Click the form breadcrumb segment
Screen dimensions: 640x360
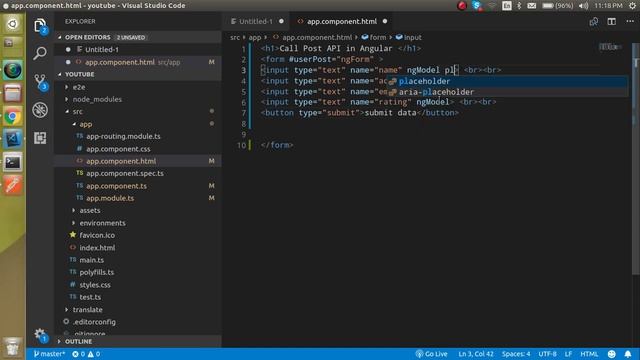(x=373, y=37)
